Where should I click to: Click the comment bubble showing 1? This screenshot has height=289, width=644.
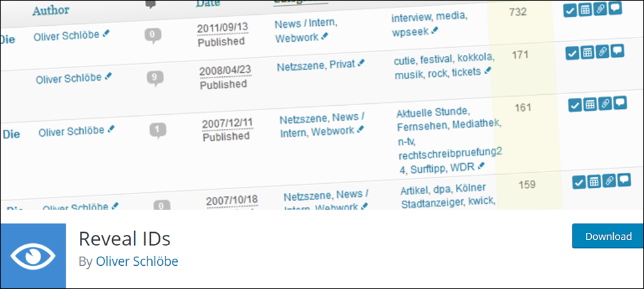158,131
